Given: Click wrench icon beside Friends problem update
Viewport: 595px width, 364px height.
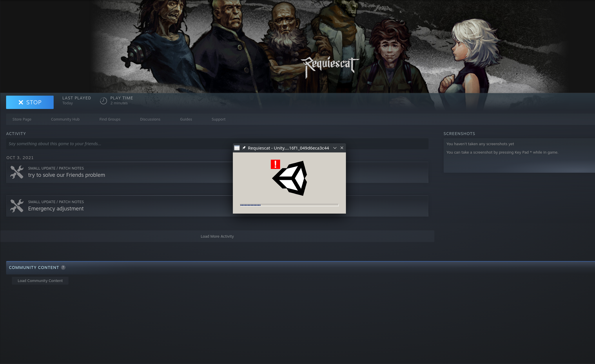Looking at the screenshot, I should pos(17,172).
